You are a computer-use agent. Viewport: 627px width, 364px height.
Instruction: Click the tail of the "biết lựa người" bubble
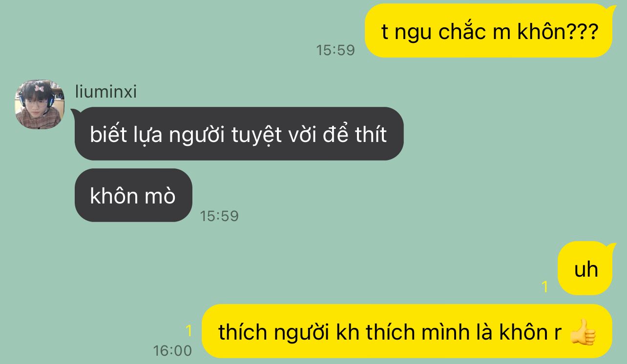77,114
